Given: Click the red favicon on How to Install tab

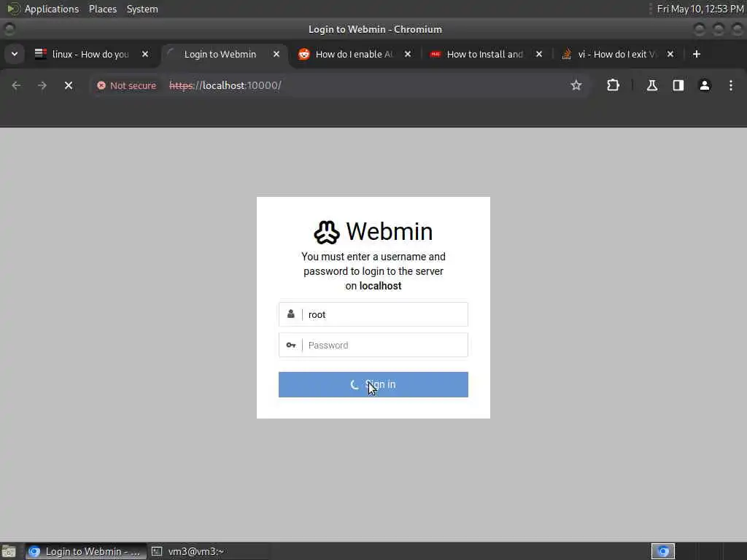Looking at the screenshot, I should [x=435, y=54].
